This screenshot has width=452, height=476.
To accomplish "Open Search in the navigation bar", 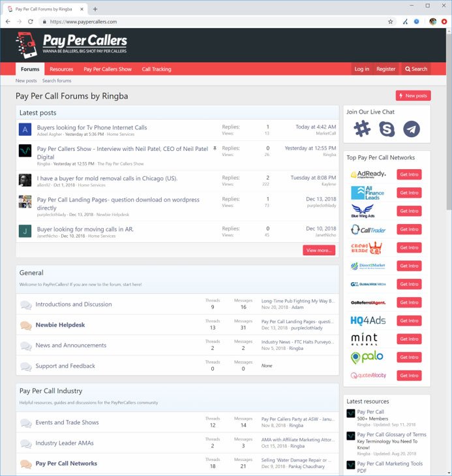I will (x=416, y=69).
